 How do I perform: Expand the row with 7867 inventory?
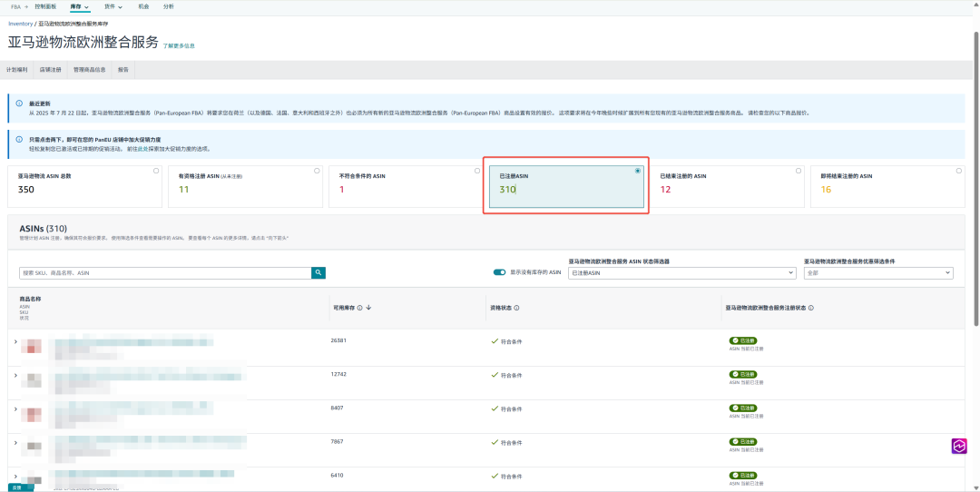point(15,443)
